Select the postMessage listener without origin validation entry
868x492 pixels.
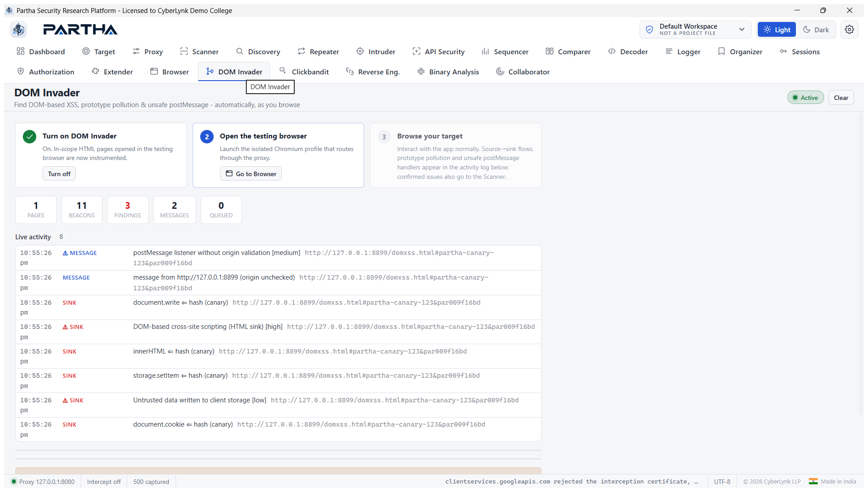(x=278, y=258)
